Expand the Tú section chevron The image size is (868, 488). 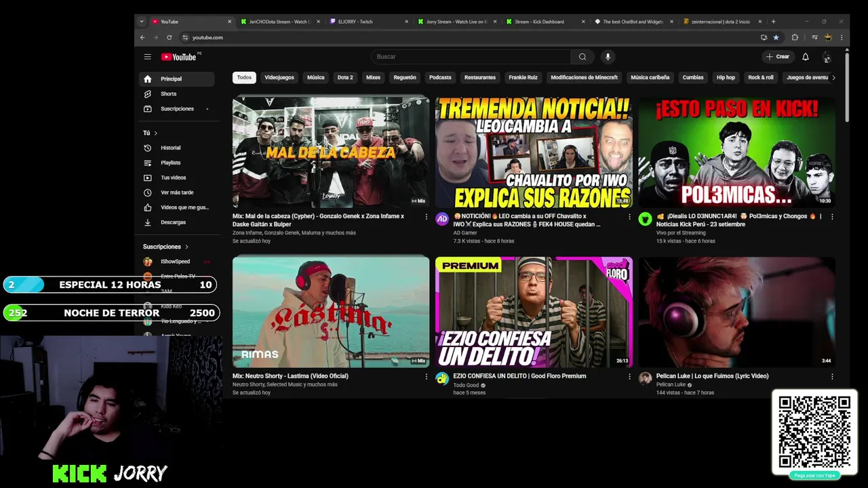click(155, 133)
